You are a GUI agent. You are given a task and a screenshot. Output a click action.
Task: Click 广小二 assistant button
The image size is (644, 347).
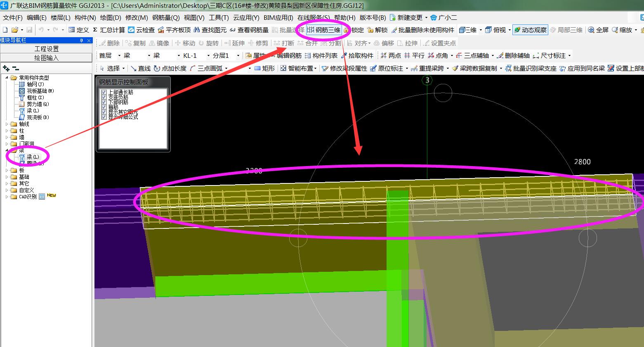pyautogui.click(x=444, y=17)
